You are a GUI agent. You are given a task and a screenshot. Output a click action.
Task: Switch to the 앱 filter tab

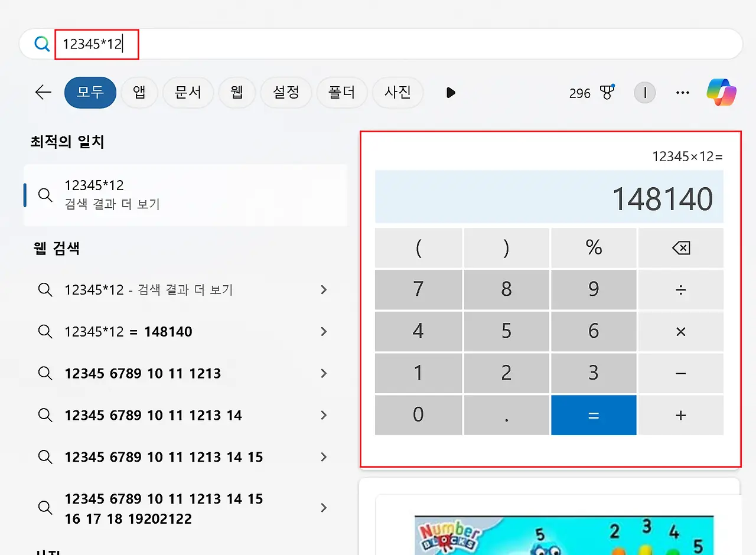click(139, 92)
